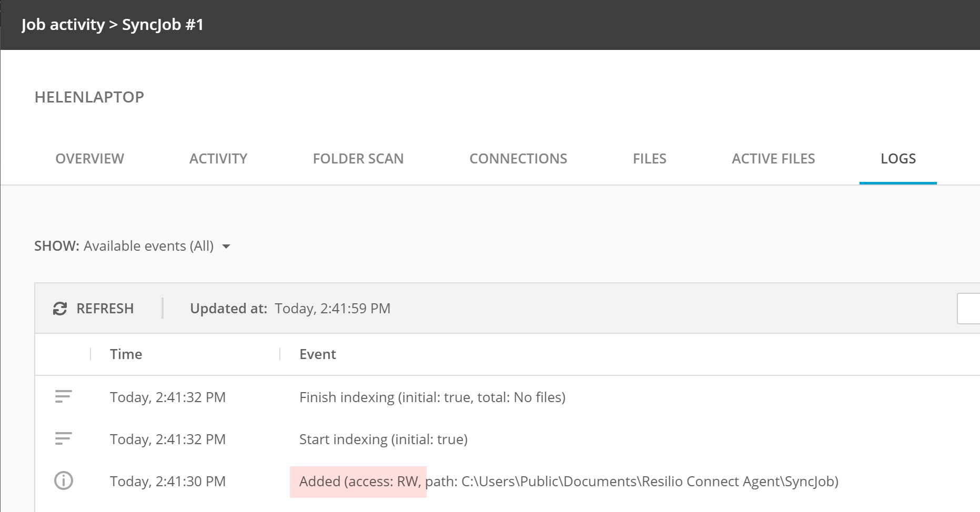View the Active Files tab
980x512 pixels.
(x=773, y=159)
